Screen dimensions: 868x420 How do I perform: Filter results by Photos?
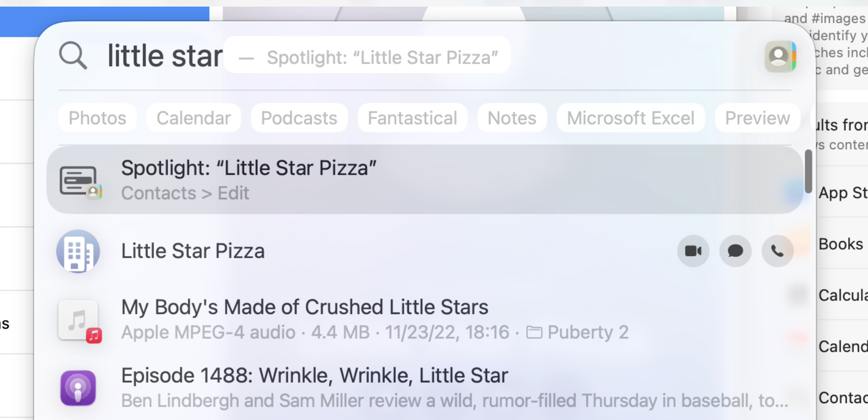pos(98,118)
